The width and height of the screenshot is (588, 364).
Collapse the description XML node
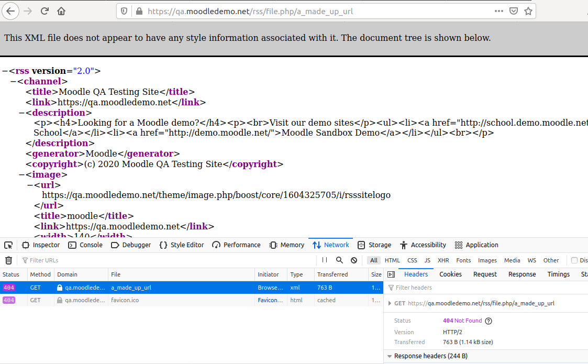(x=22, y=113)
